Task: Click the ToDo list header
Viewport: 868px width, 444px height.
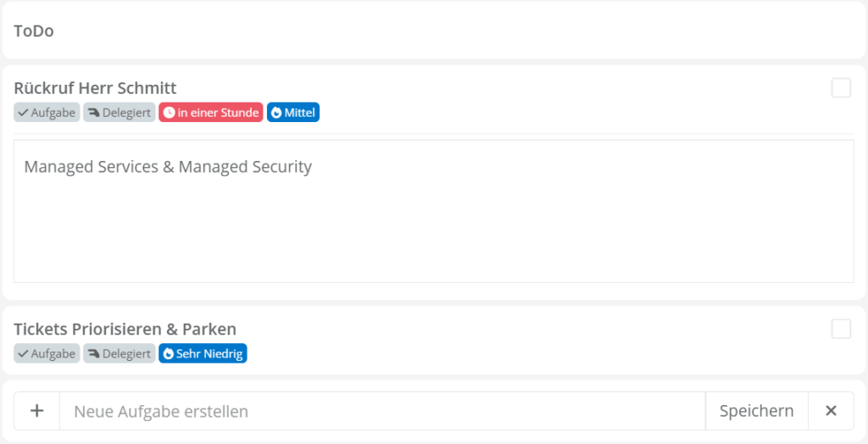Action: (x=34, y=31)
